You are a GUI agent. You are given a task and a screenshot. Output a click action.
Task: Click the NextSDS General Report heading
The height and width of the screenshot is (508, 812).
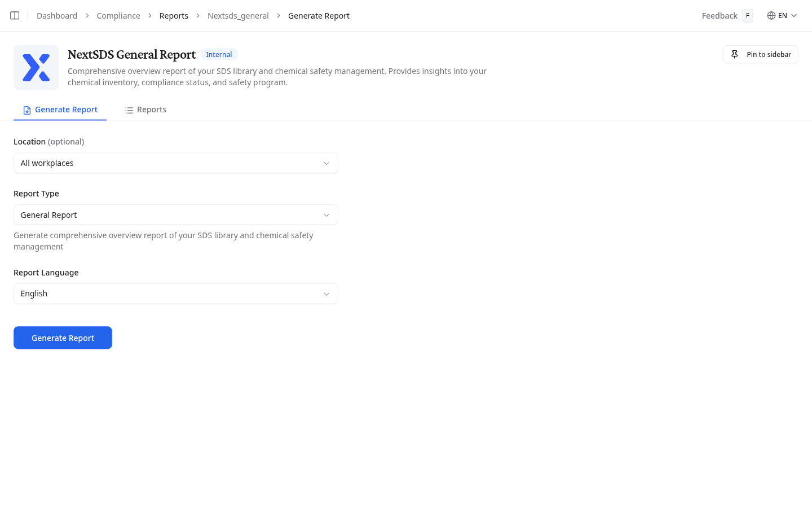(132, 54)
